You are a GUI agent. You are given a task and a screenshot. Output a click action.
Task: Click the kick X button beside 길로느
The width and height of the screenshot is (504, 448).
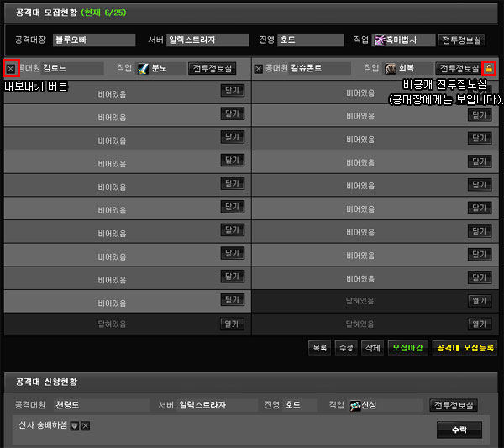(x=11, y=68)
